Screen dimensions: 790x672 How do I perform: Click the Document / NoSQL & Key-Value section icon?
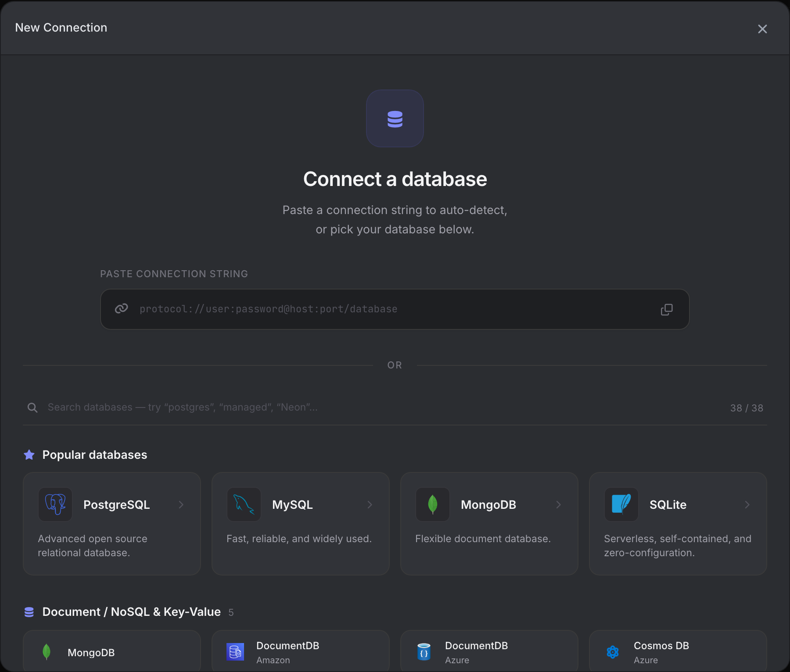pyautogui.click(x=29, y=612)
